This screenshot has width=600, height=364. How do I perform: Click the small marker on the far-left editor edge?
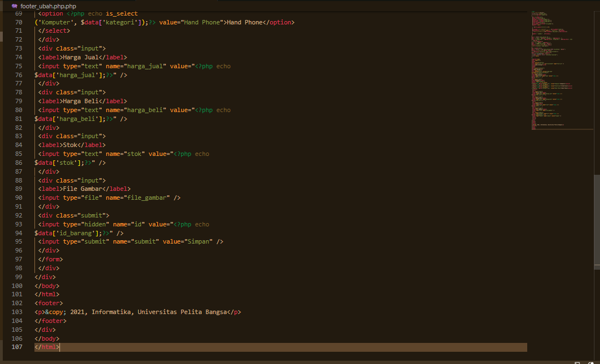1,38
